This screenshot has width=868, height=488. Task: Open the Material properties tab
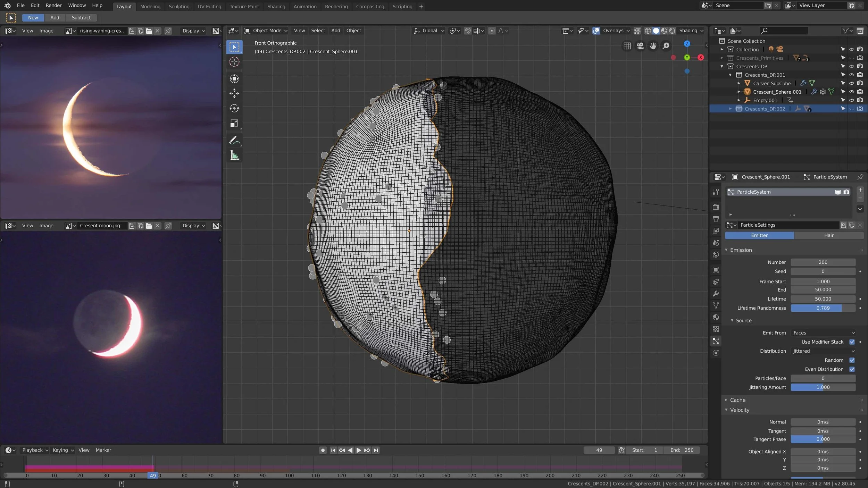pos(716,317)
